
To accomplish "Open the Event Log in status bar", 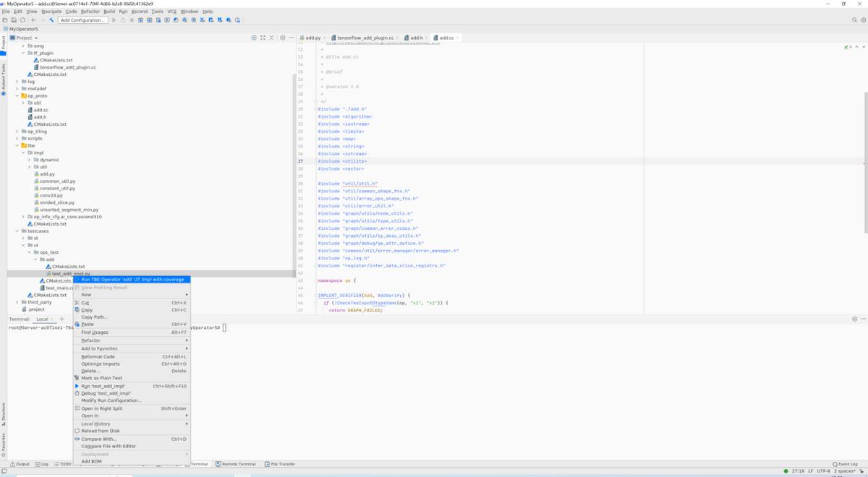I will (846, 464).
